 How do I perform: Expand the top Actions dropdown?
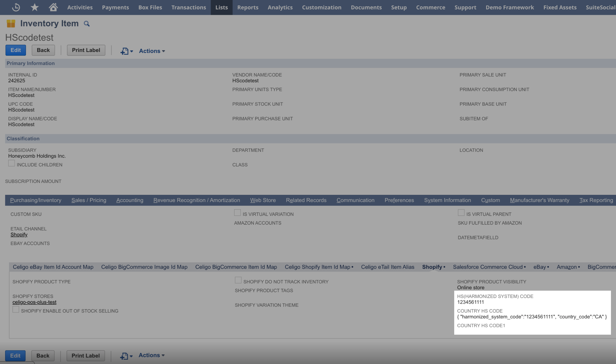pyautogui.click(x=152, y=51)
